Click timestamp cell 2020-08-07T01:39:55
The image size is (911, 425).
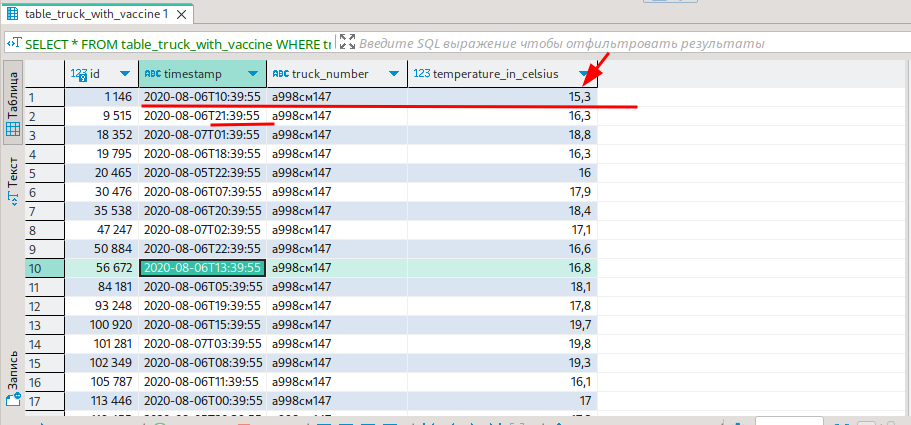tap(203, 135)
